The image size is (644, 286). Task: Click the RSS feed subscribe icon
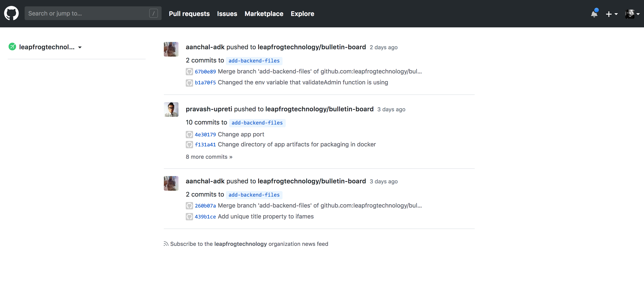click(166, 244)
